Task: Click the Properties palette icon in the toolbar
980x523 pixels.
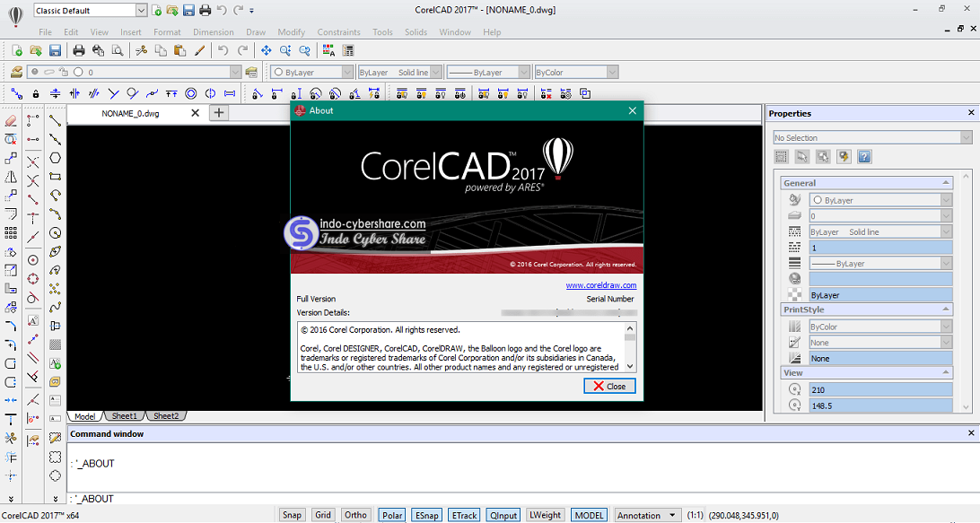Action: [348, 50]
